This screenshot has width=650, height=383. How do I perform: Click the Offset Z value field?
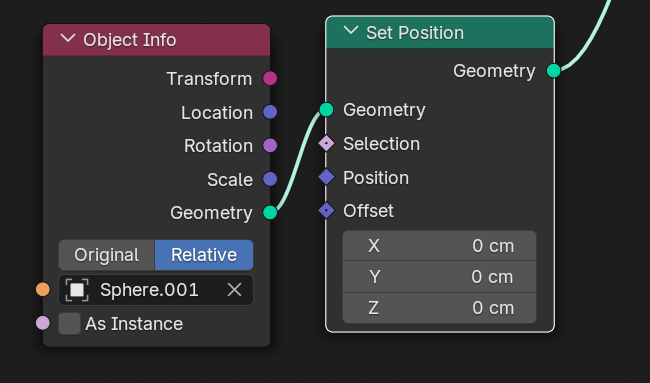[439, 308]
